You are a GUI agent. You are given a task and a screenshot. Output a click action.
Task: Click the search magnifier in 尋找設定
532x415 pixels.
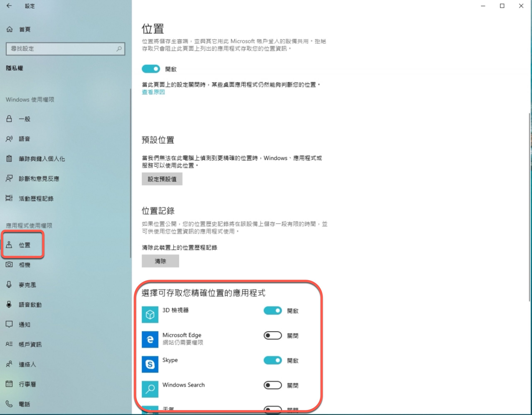(x=119, y=49)
